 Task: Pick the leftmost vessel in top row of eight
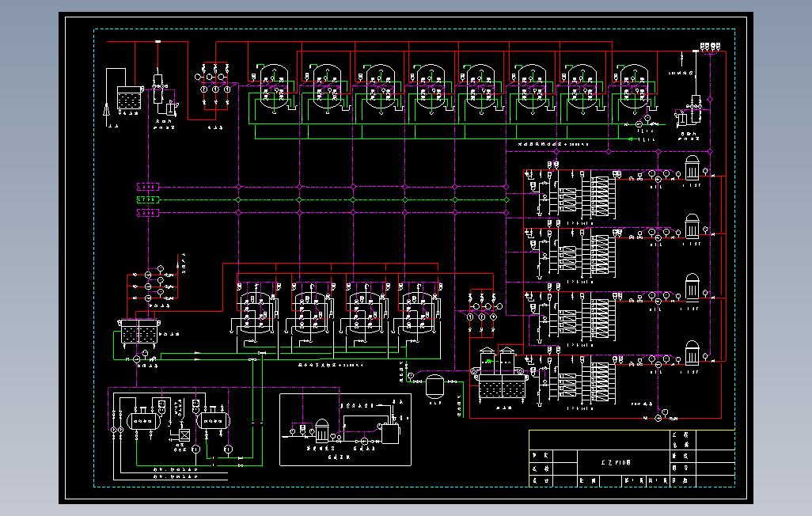pyautogui.click(x=273, y=87)
